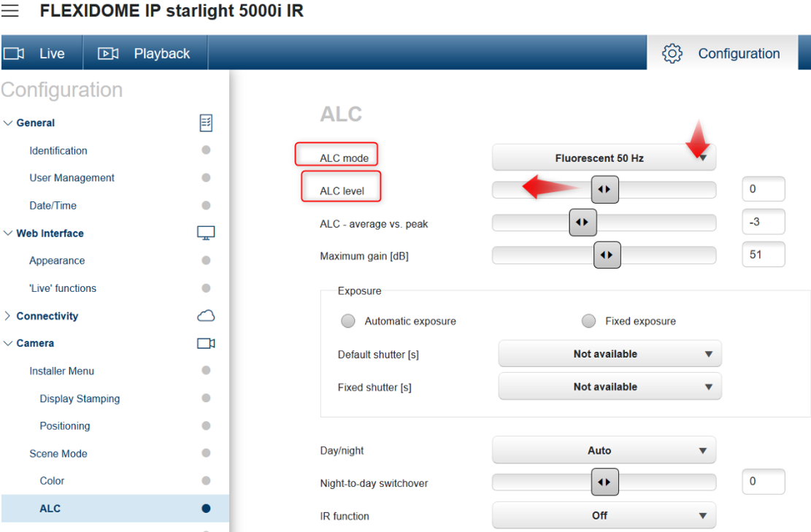Click the average vs. peak value field
Image resolution: width=811 pixels, height=532 pixels.
click(764, 222)
